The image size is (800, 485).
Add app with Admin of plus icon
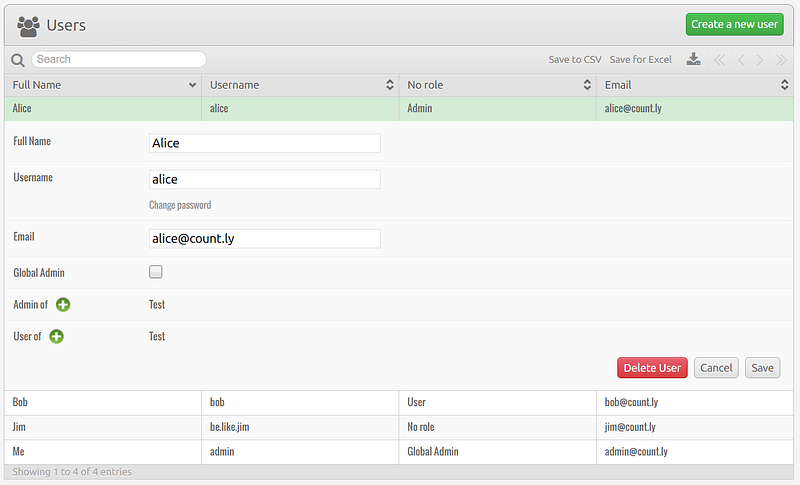[x=63, y=304]
